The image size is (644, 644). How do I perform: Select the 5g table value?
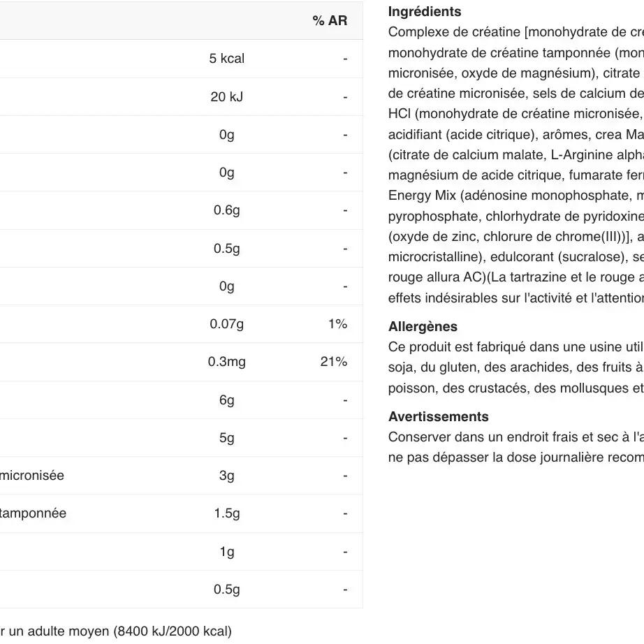pos(227,438)
